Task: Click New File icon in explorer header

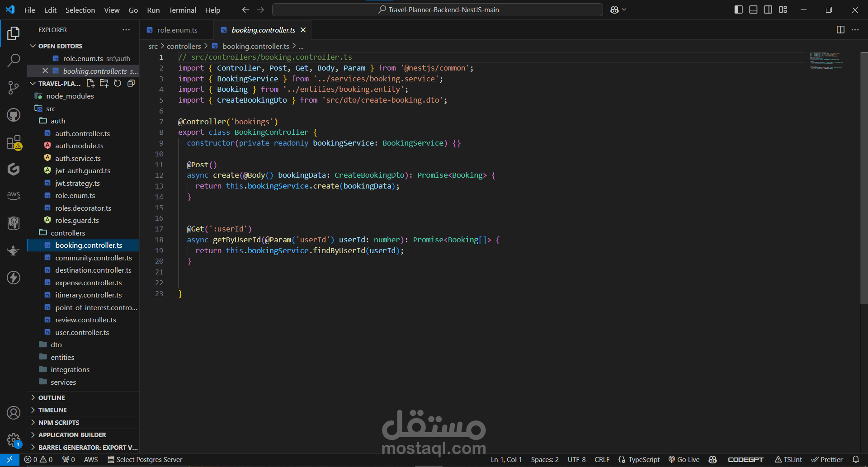Action: [x=90, y=83]
